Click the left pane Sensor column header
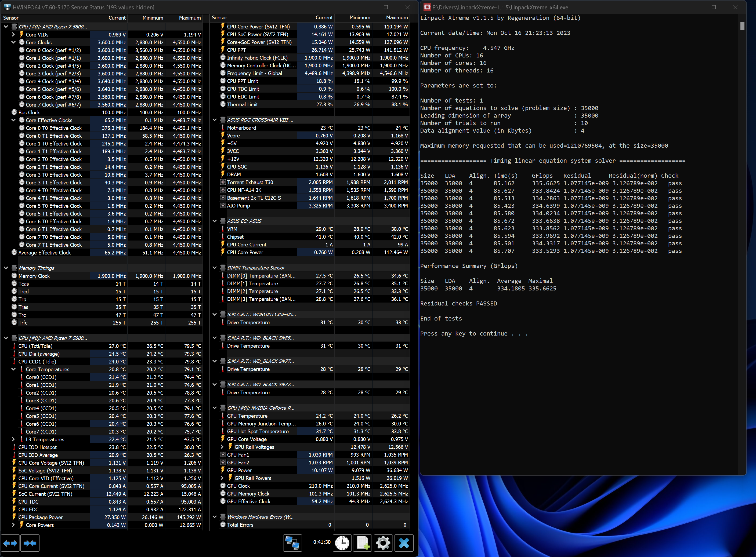This screenshot has width=756, height=557. (x=45, y=18)
